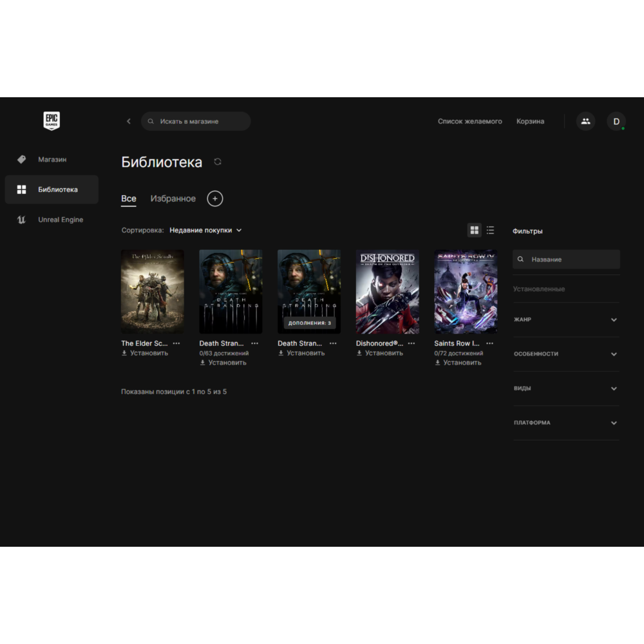Expand the Платформа filter
644x644 pixels.
(566, 423)
